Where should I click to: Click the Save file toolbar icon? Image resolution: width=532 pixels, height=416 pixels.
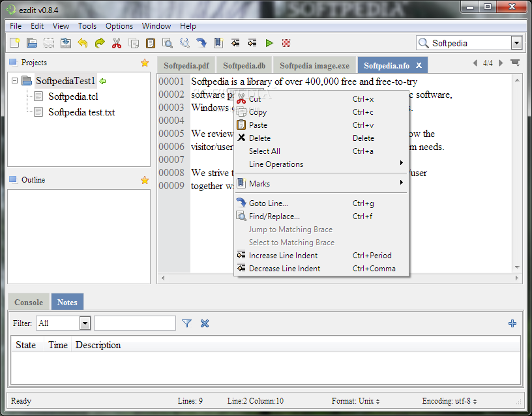tap(65, 43)
